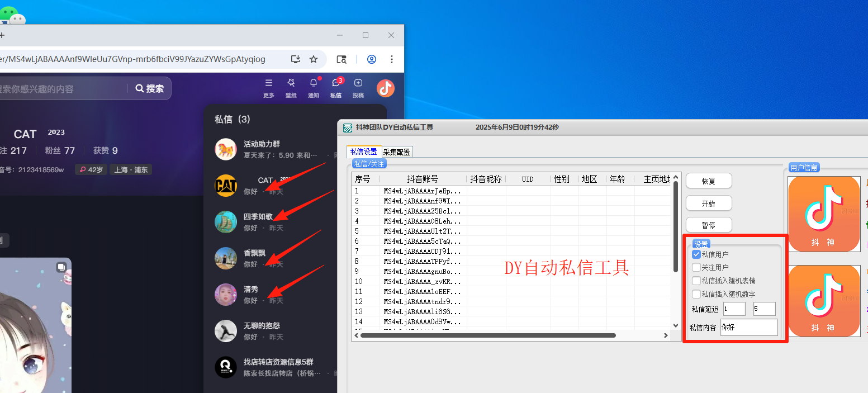Click the 暂停 pause button
868x393 pixels.
[708, 225]
